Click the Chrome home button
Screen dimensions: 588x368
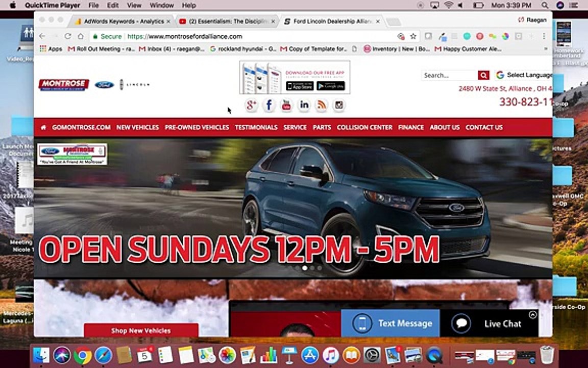pyautogui.click(x=81, y=36)
